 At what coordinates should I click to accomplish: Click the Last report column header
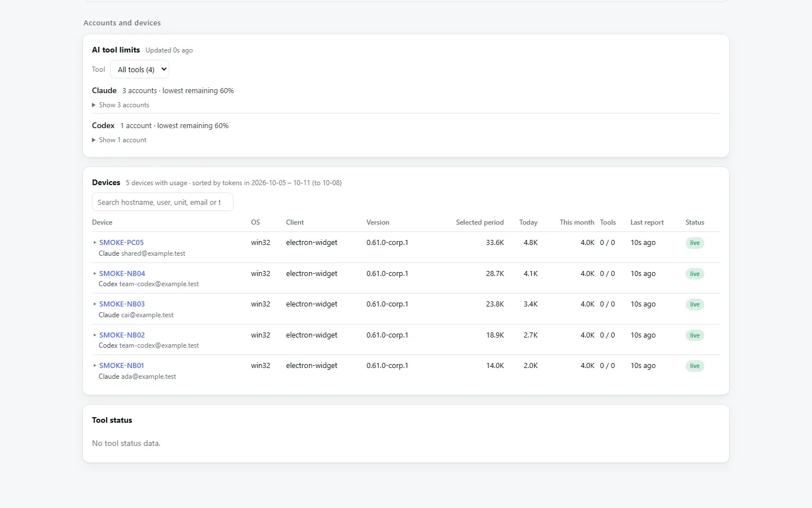coord(647,222)
